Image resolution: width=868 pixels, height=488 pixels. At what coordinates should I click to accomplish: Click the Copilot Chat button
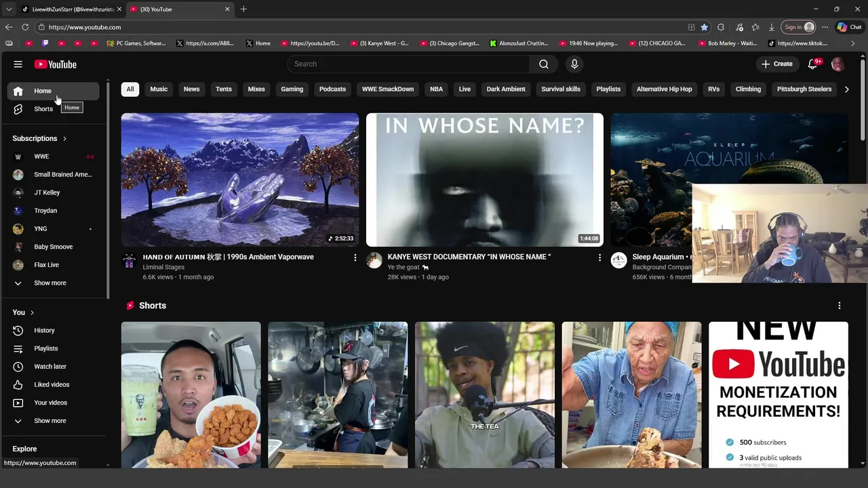pos(849,27)
